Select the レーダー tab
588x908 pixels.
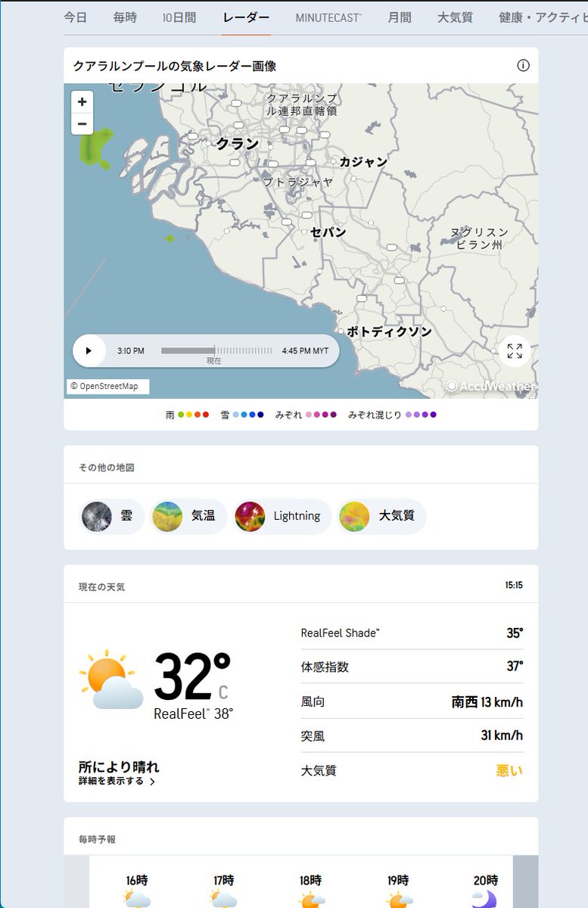pyautogui.click(x=246, y=17)
